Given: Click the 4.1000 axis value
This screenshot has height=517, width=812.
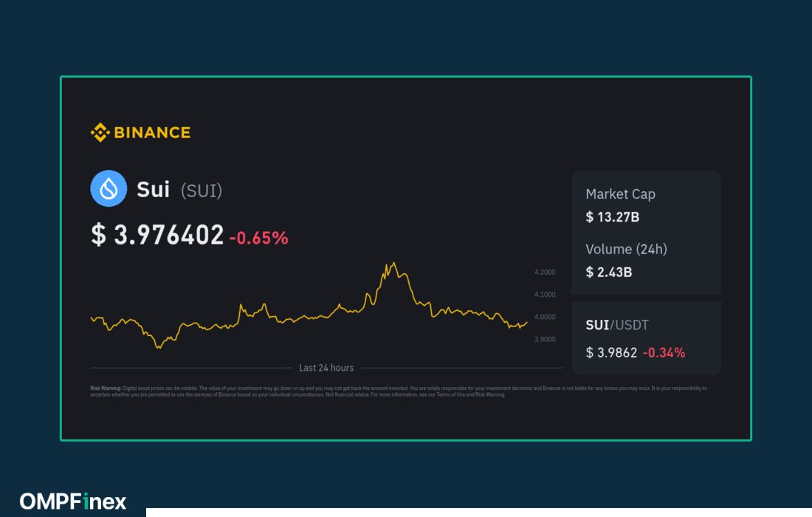Looking at the screenshot, I should pos(545,294).
